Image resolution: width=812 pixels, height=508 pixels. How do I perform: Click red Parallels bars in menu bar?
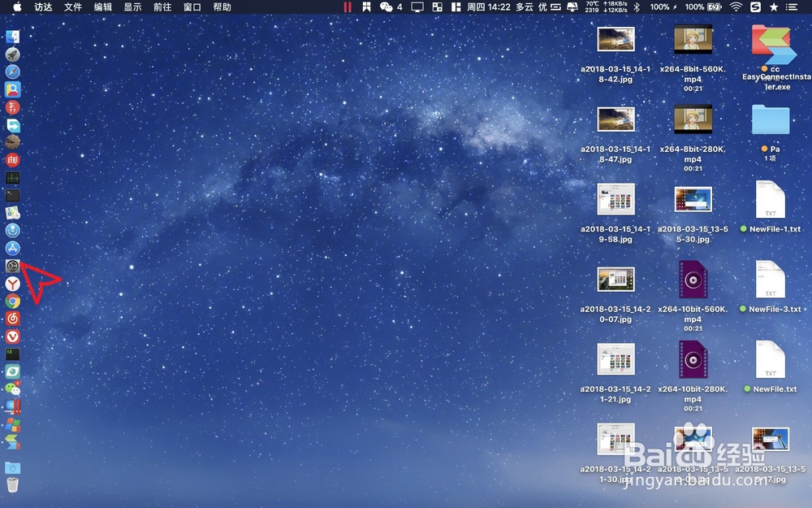tap(348, 7)
